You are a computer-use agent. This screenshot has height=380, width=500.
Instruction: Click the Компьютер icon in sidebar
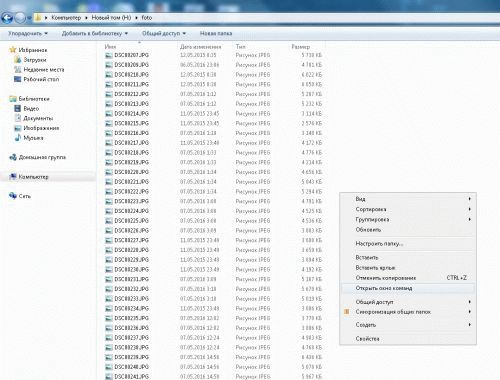[13, 177]
